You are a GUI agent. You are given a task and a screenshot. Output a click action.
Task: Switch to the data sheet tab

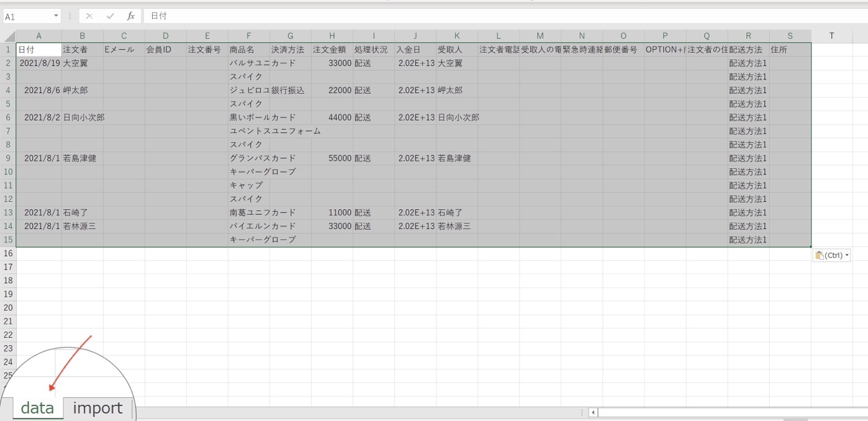[x=37, y=408]
